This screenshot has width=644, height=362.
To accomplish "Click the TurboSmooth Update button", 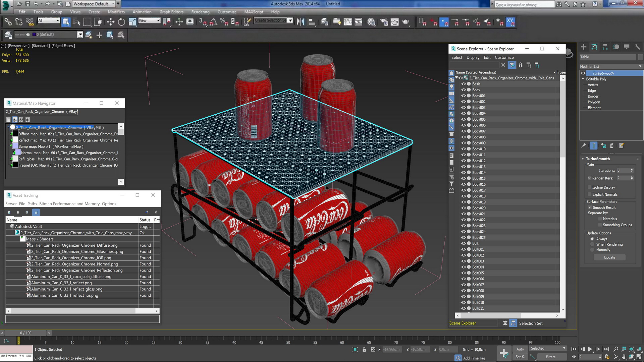I will [x=609, y=257].
